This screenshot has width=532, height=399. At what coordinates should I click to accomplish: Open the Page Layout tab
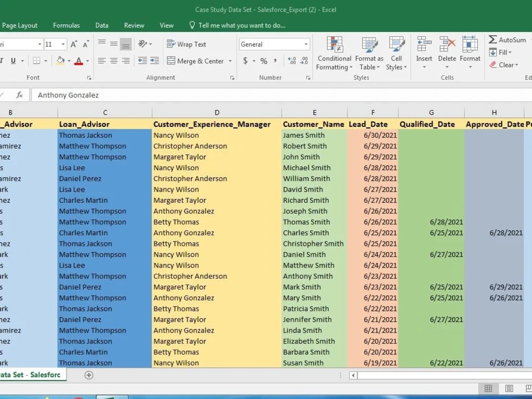click(x=20, y=26)
